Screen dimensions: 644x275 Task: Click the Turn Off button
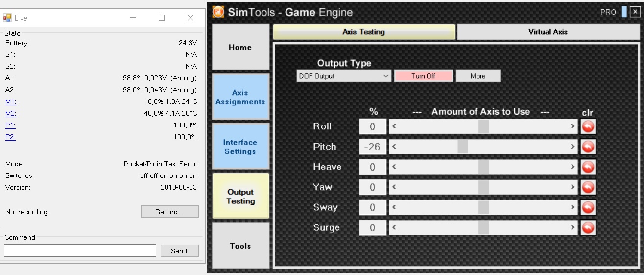(x=423, y=76)
